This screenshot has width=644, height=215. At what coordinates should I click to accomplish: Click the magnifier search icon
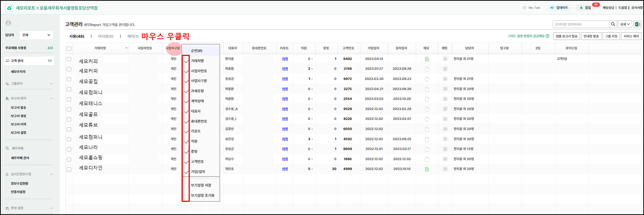click(x=613, y=24)
